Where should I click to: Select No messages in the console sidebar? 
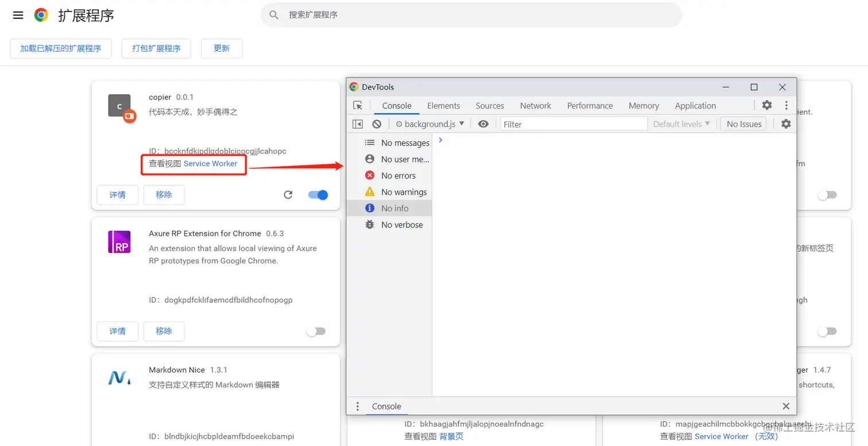(389, 143)
